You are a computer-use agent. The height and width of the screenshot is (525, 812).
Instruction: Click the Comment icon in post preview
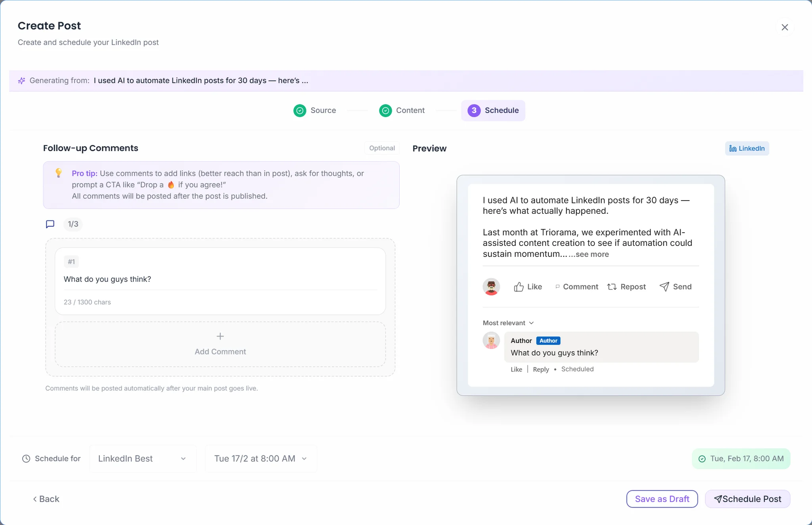(557, 287)
